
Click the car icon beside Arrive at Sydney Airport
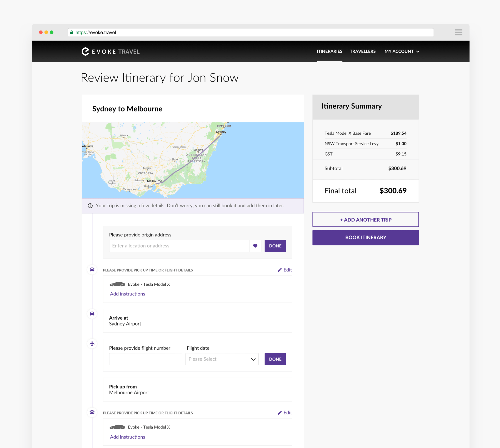(92, 314)
